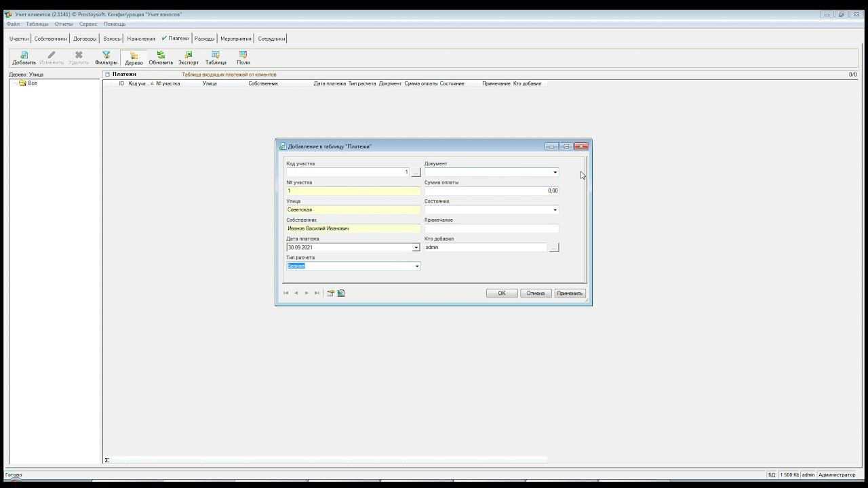Open the Дата платежа calendar dropdown

(x=416, y=247)
